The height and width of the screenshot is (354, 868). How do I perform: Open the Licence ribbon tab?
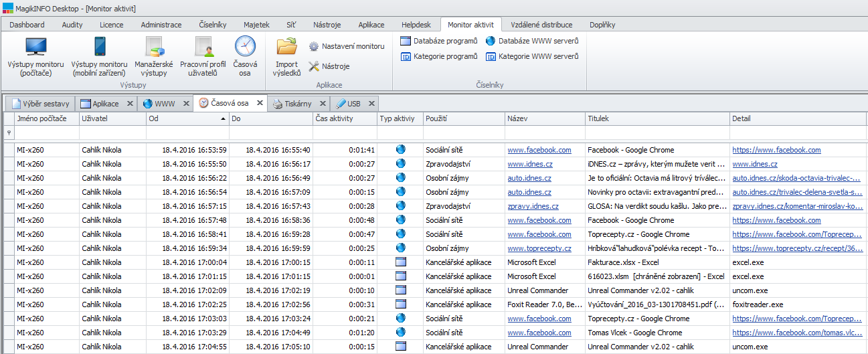[x=111, y=25]
